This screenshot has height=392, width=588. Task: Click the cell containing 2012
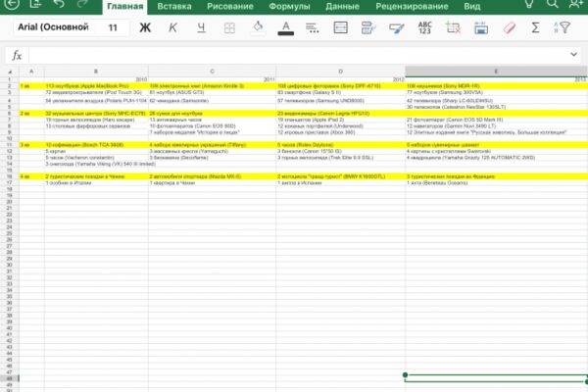[x=340, y=79]
